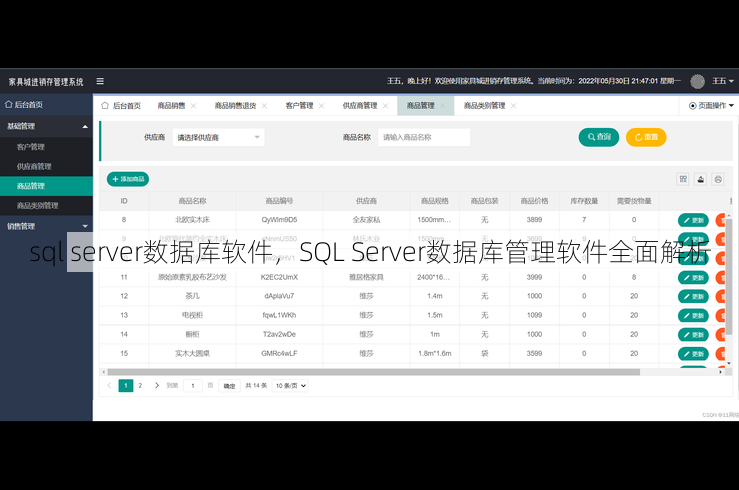Click the ID column header

click(x=124, y=201)
